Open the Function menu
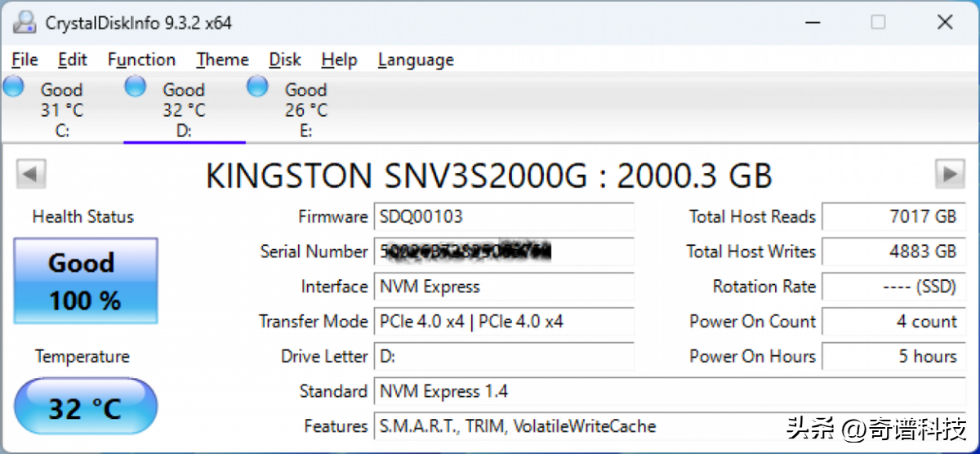Image resolution: width=980 pixels, height=454 pixels. 141,60
